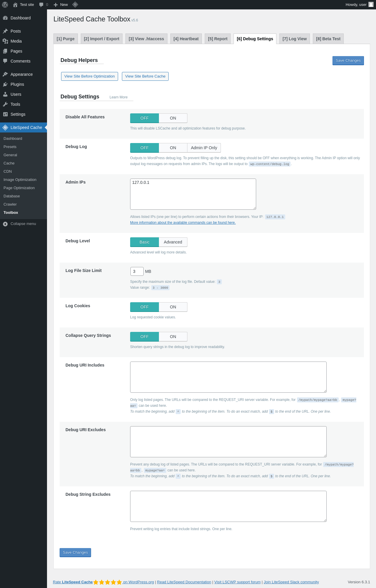Open the Cache submenu item
This screenshot has height=588, width=376.
[x=9, y=163]
